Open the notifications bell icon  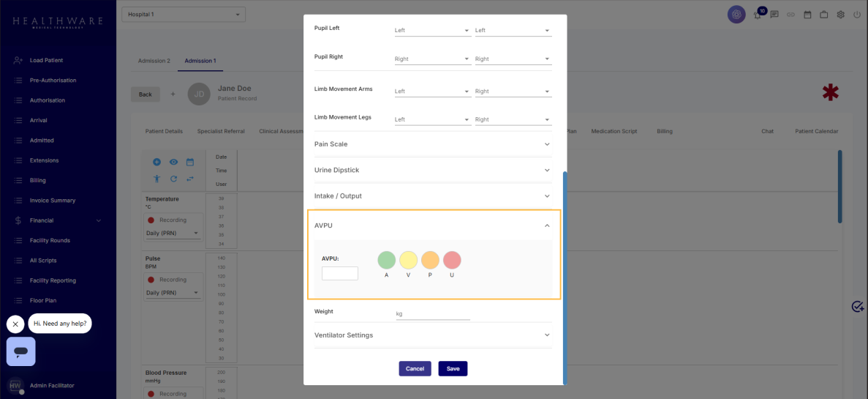759,15
